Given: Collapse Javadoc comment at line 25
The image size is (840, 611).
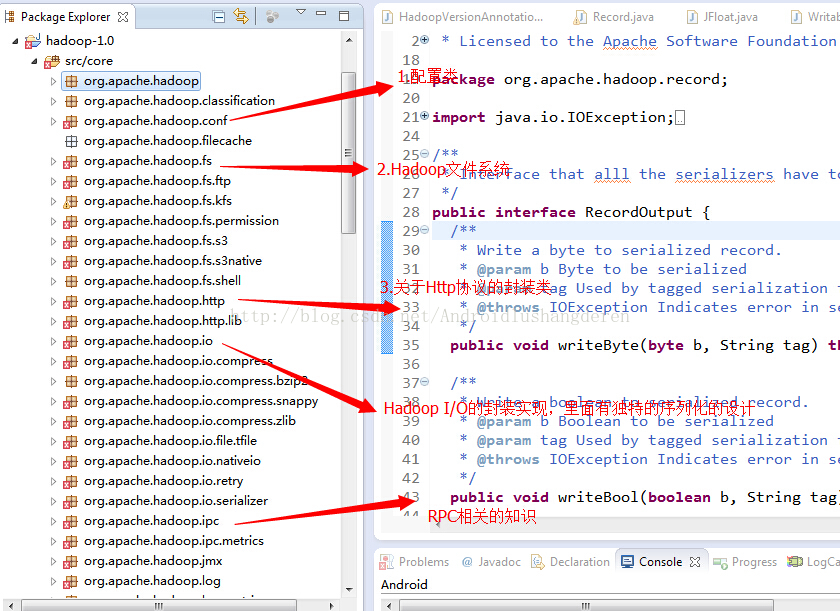Looking at the screenshot, I should (425, 154).
